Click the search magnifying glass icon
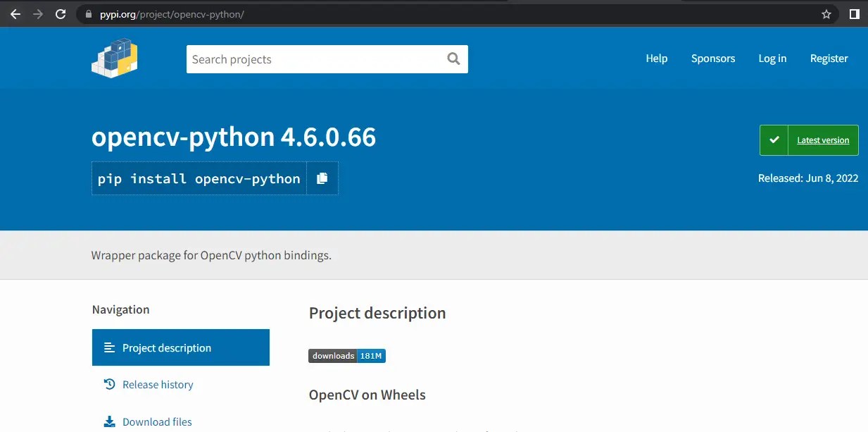 [x=453, y=59]
